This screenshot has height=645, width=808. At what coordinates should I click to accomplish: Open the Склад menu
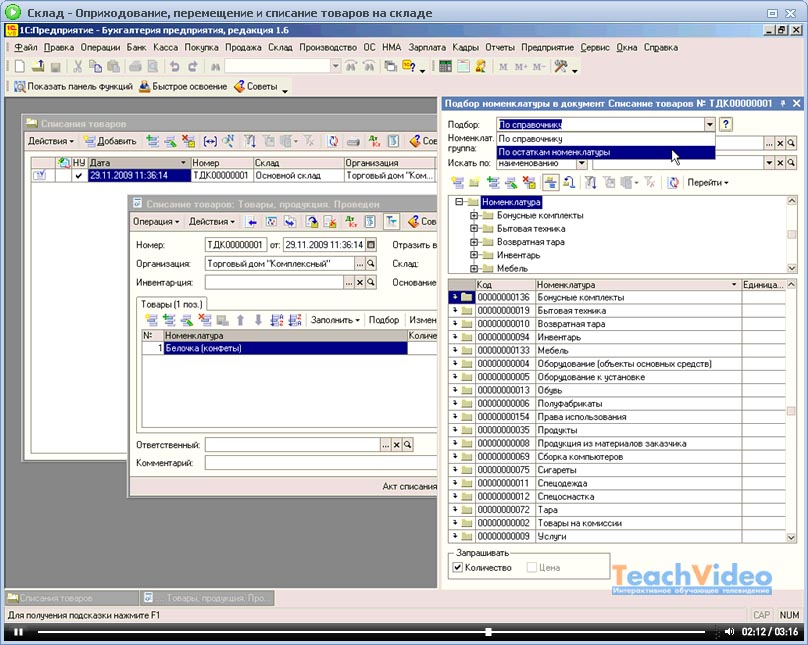[x=280, y=47]
